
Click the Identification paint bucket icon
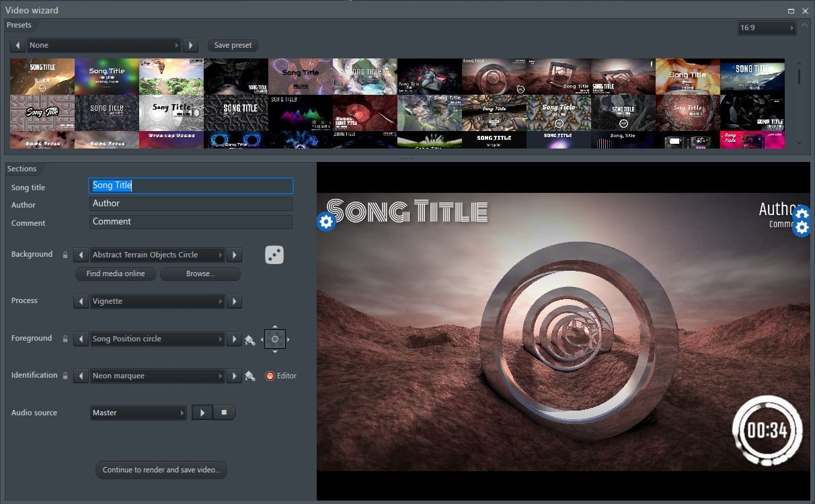pyautogui.click(x=250, y=376)
